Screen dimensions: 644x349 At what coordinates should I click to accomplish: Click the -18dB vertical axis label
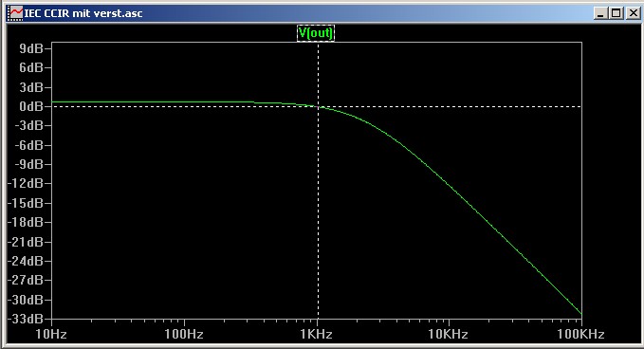point(26,222)
